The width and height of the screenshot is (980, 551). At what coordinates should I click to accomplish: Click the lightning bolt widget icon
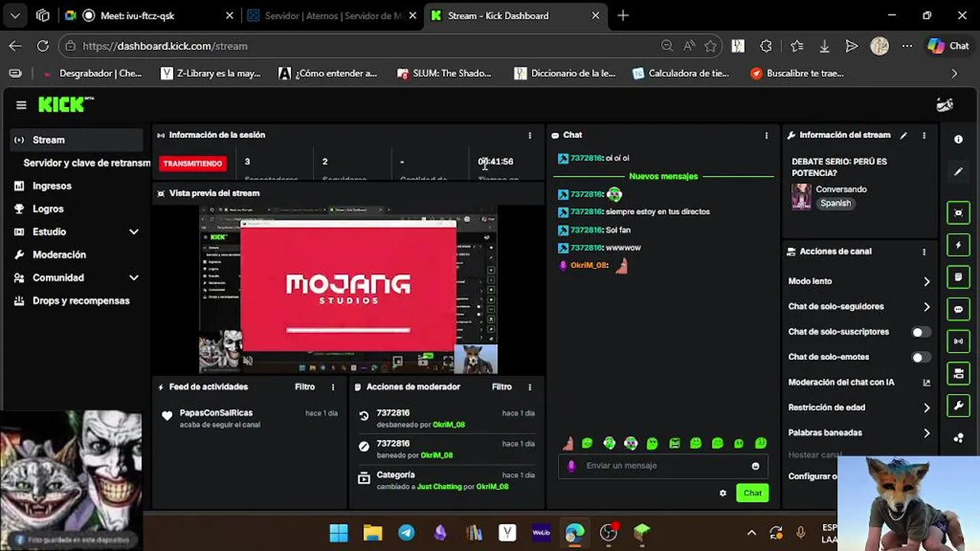pyautogui.click(x=959, y=245)
